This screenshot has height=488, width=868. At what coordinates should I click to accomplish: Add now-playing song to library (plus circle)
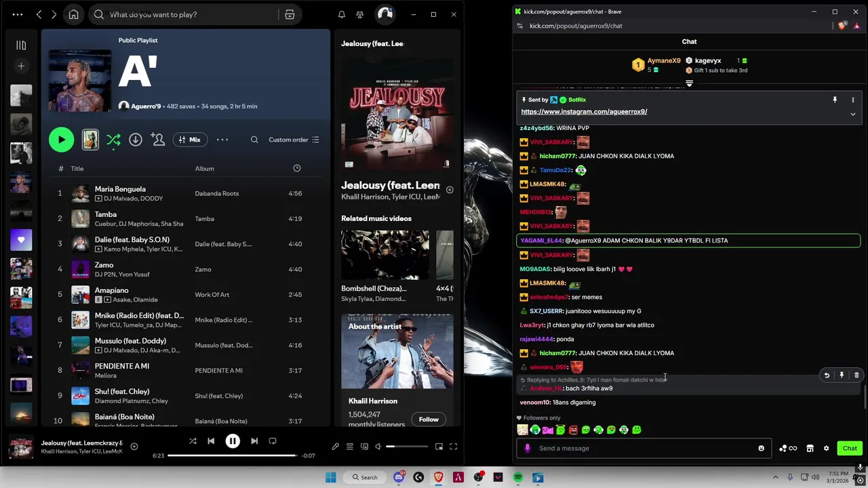tap(134, 446)
